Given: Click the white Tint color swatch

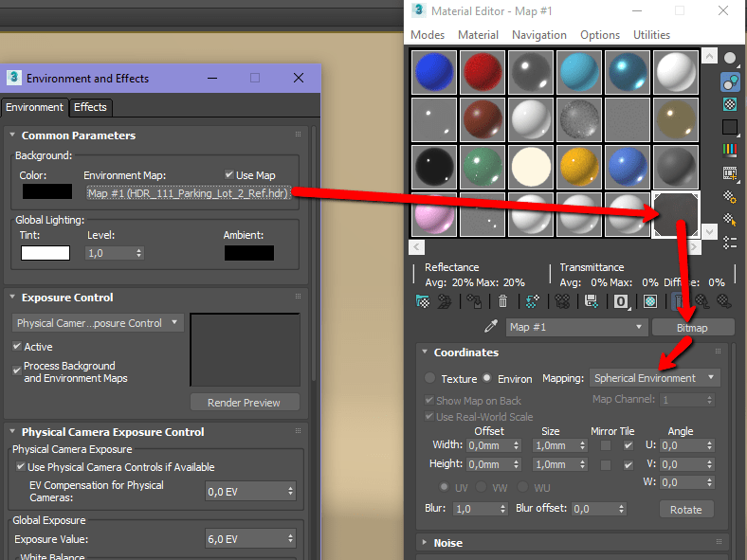Looking at the screenshot, I should pyautogui.click(x=46, y=253).
